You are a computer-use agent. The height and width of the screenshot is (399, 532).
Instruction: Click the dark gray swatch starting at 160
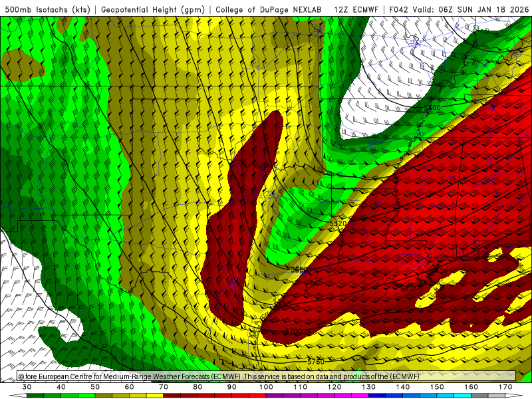(479, 396)
